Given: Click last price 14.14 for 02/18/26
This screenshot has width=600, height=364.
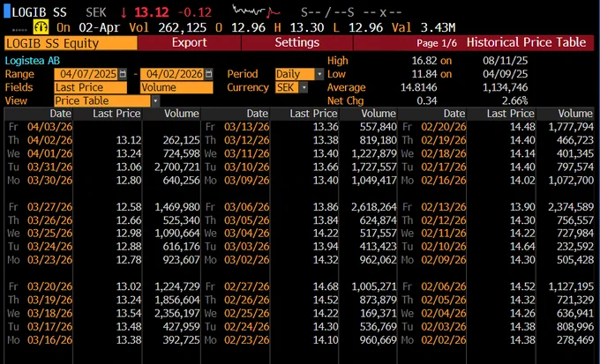Looking at the screenshot, I should click(x=522, y=153).
